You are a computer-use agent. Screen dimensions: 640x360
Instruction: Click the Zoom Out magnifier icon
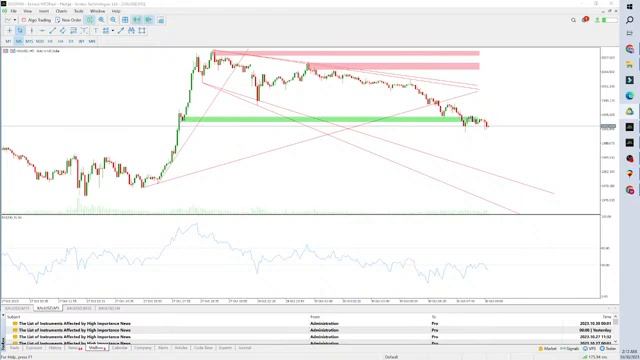(113, 20)
